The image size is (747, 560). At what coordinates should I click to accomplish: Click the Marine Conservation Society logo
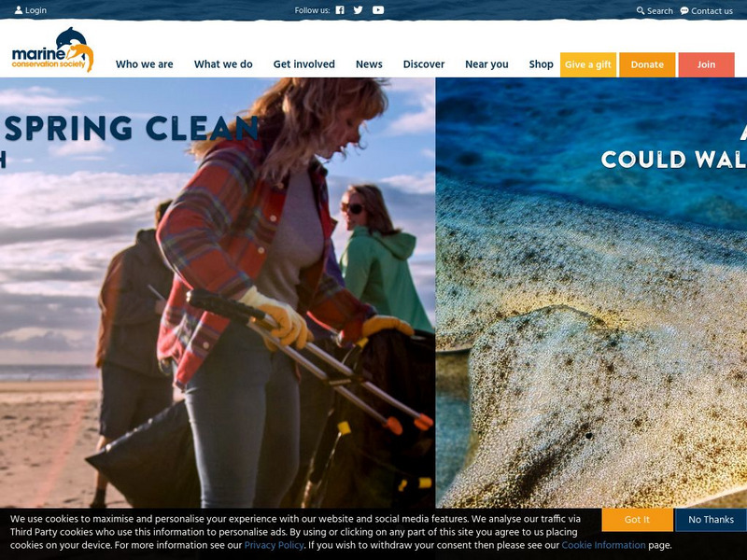click(x=52, y=49)
